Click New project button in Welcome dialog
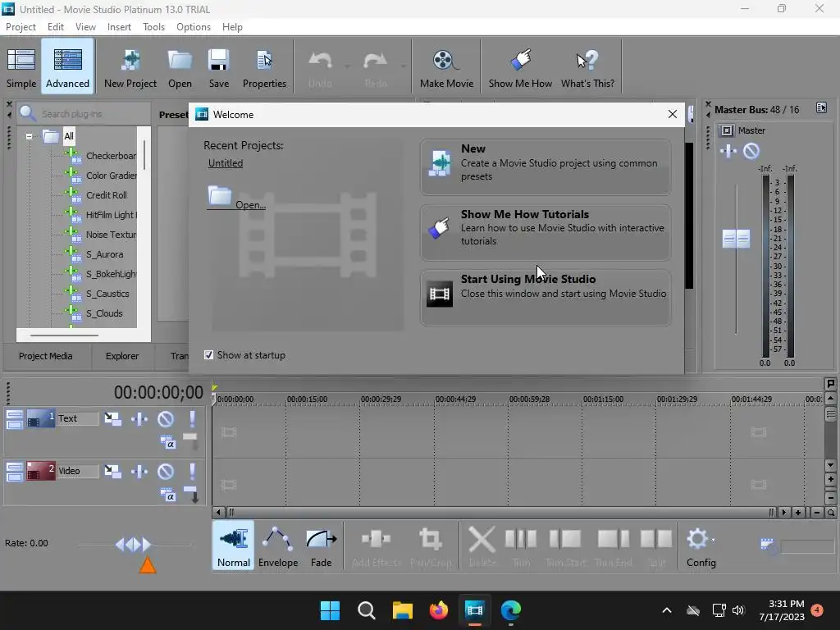Viewport: 840px width, 630px height. pyautogui.click(x=546, y=167)
